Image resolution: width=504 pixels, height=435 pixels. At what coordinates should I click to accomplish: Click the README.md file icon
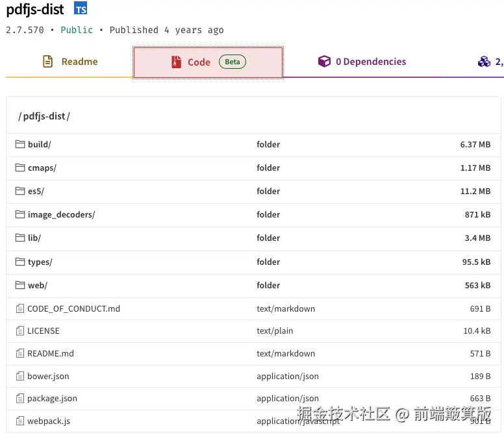[20, 353]
